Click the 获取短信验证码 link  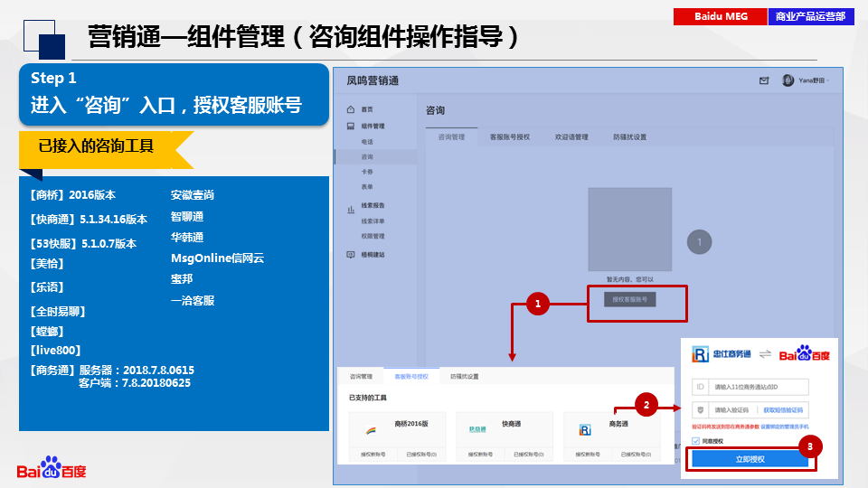(x=783, y=410)
